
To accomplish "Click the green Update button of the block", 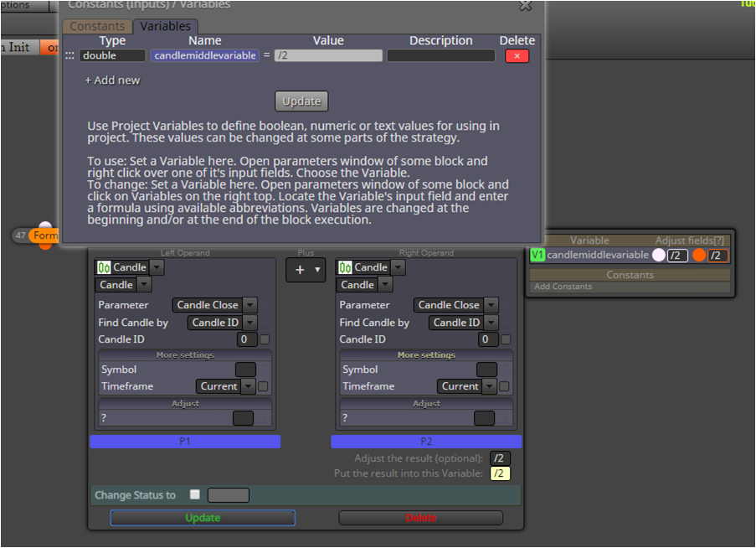I will click(x=203, y=518).
